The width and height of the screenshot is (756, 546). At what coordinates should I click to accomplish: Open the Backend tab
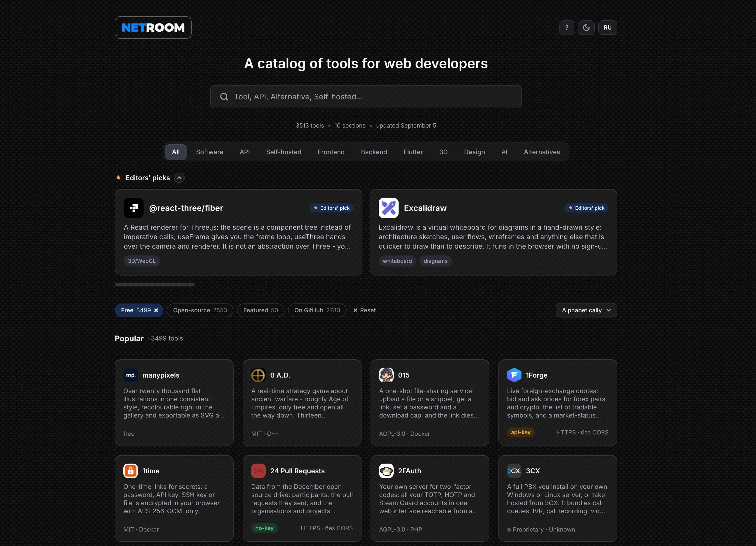pyautogui.click(x=374, y=152)
